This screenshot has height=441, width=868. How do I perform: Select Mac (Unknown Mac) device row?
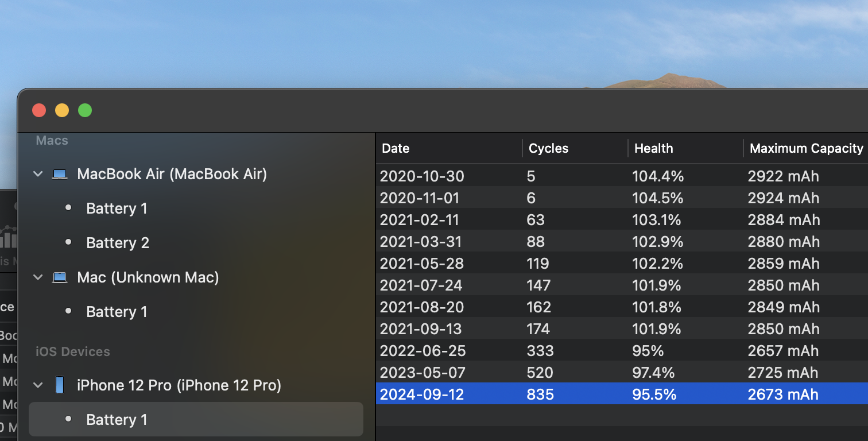(196, 277)
